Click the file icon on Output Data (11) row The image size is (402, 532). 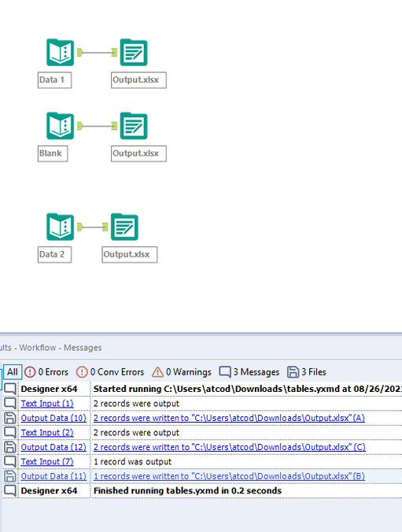click(x=10, y=476)
